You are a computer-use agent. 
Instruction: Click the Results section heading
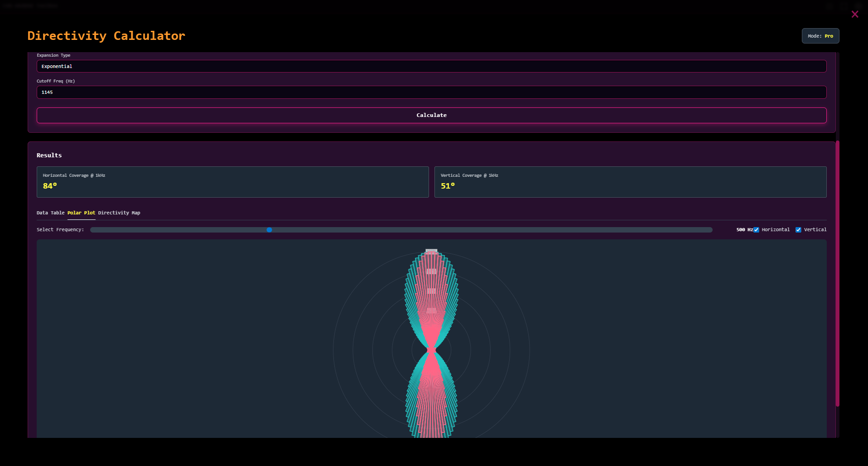point(49,155)
